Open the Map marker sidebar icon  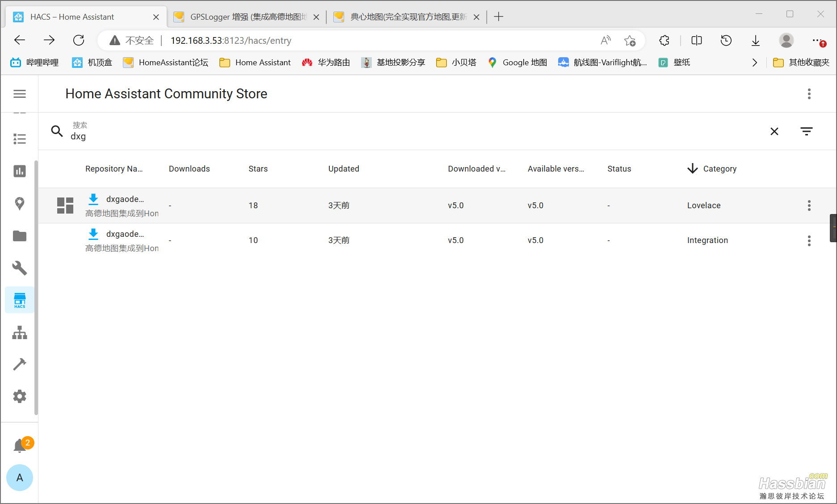[20, 203]
